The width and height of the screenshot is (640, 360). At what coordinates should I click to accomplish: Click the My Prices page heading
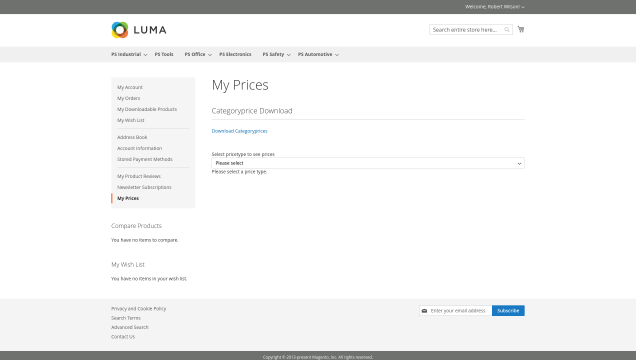[240, 85]
